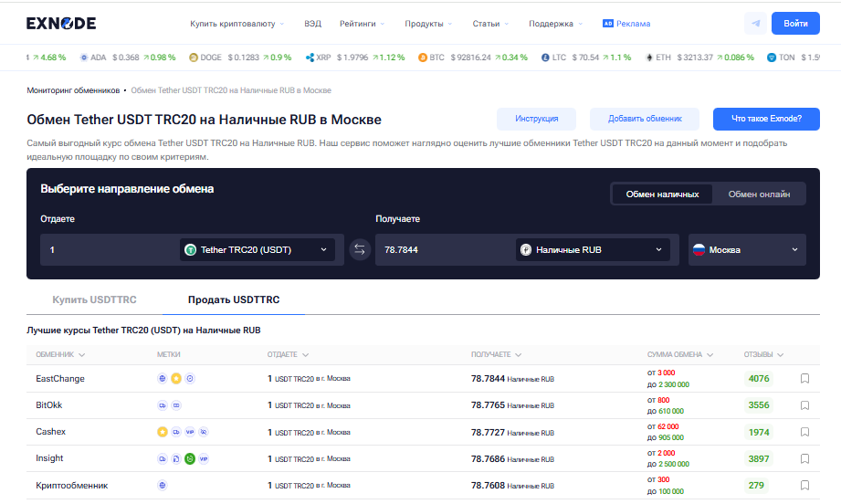Image resolution: width=841 pixels, height=504 pixels.
Task: Sort table by Получаете column
Action: (496, 354)
